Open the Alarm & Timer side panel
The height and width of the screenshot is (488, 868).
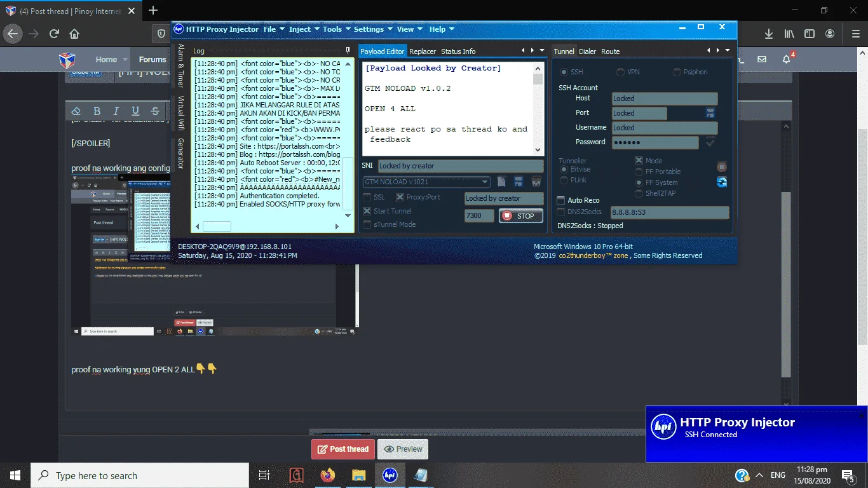(180, 65)
